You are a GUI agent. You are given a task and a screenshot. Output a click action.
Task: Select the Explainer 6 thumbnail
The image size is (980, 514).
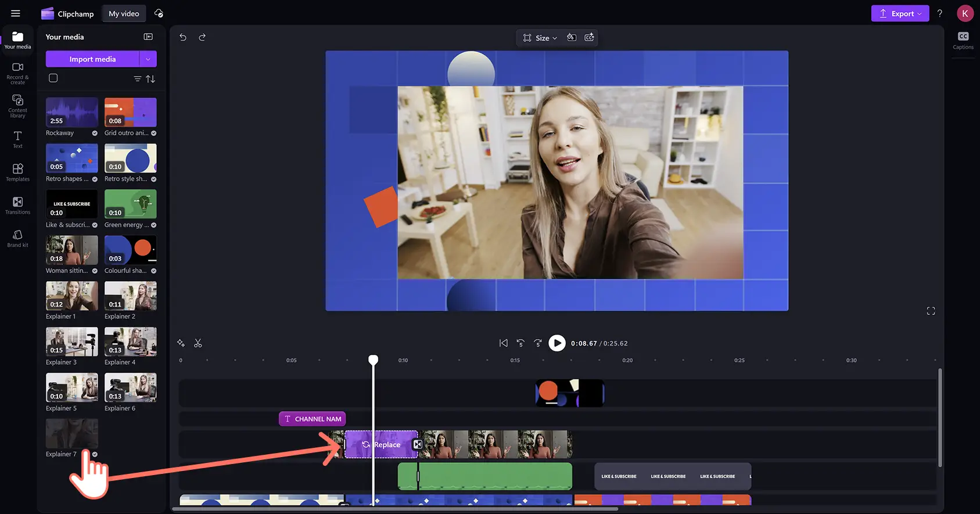(131, 387)
